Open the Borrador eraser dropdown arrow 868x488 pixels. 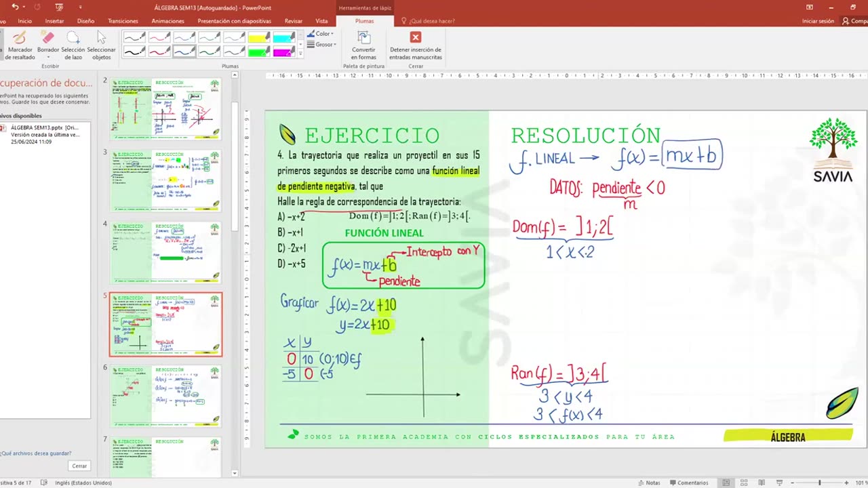coord(48,58)
